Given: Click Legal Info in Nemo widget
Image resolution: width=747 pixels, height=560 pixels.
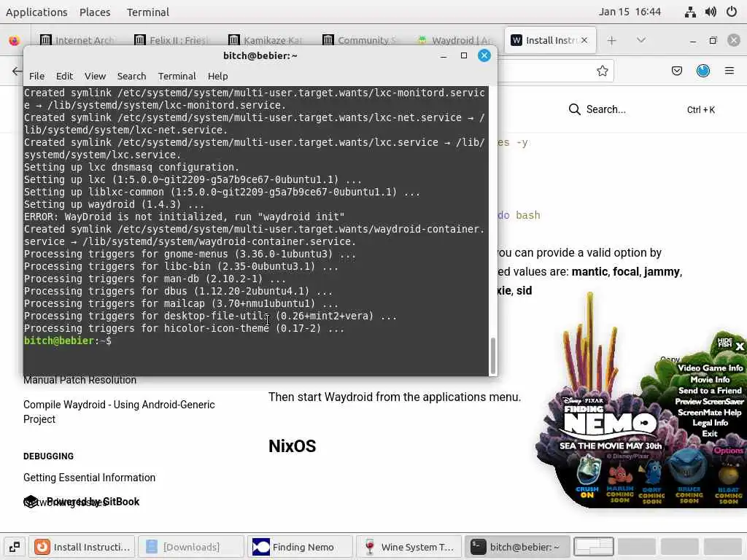Looking at the screenshot, I should [x=710, y=423].
